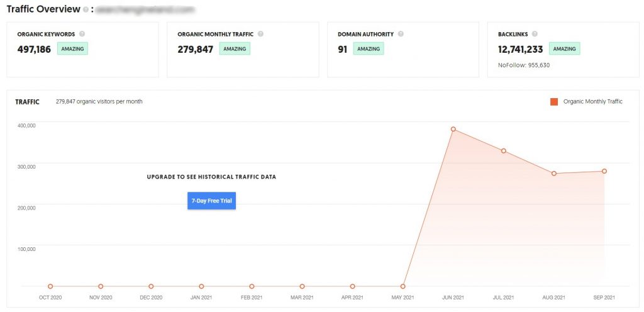Click the DOMAIN AUTHORITY card label
This screenshot has height=312, width=644.
[x=365, y=35]
